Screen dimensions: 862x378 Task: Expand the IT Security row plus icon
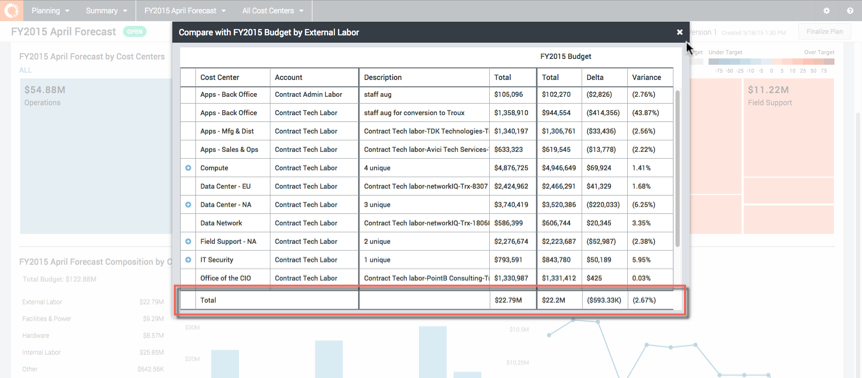coord(188,260)
